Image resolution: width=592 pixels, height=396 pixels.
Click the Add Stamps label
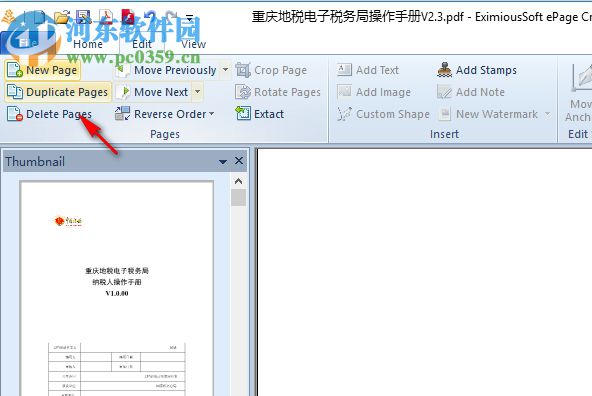tap(486, 70)
